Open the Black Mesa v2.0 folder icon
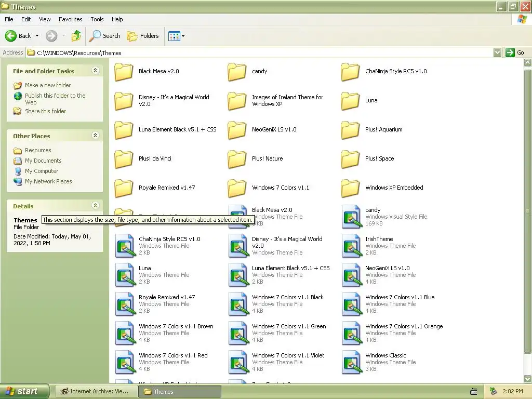The height and width of the screenshot is (399, 532). click(124, 72)
